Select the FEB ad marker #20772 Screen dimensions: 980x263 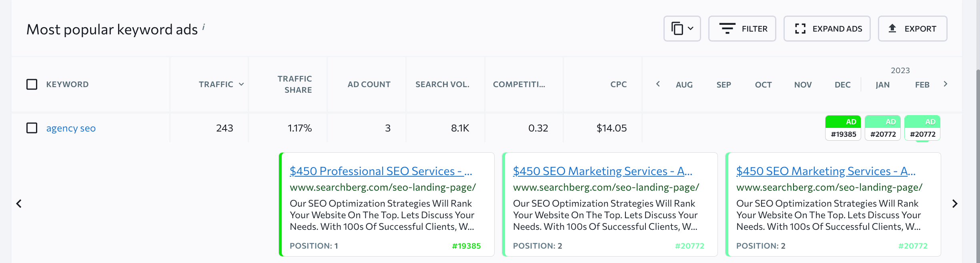click(x=922, y=128)
